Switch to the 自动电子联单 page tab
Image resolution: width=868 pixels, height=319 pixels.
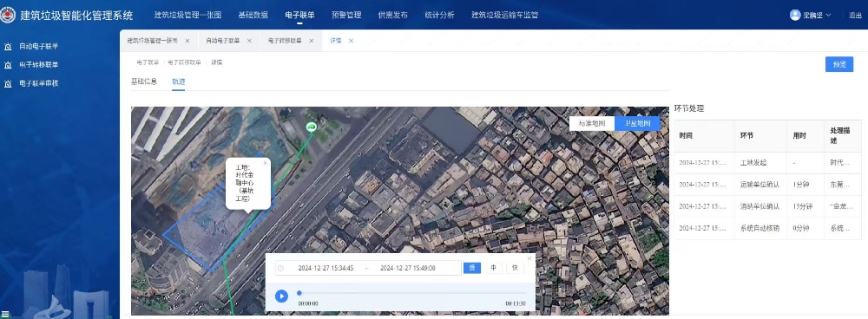[222, 41]
